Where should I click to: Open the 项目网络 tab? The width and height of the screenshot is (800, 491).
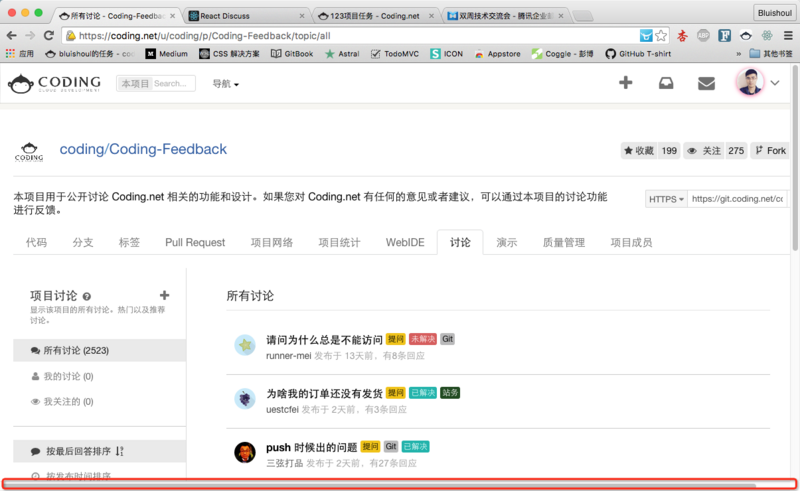[272, 242]
